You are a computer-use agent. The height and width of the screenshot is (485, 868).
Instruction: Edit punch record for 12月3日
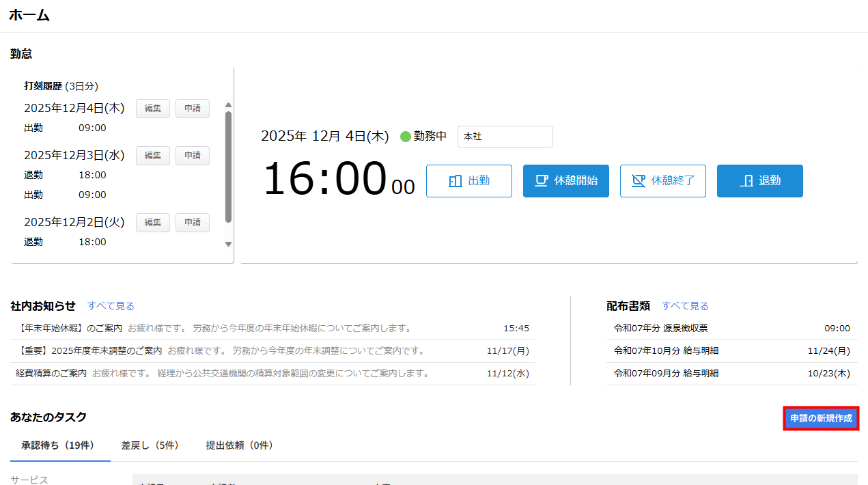tap(152, 156)
